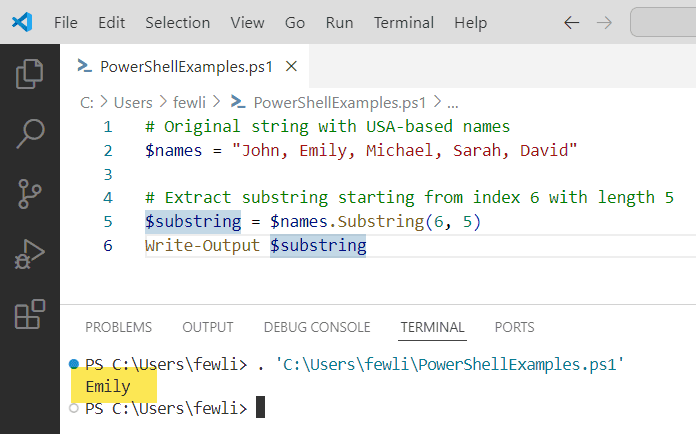
Task: Click PowerShellExamples.ps1 breadcrumb segment
Action: pyautogui.click(x=340, y=103)
